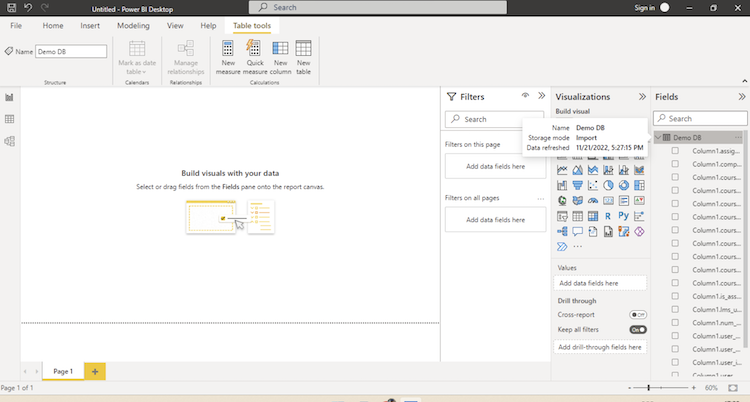Select the Map globe visualization

(562, 201)
